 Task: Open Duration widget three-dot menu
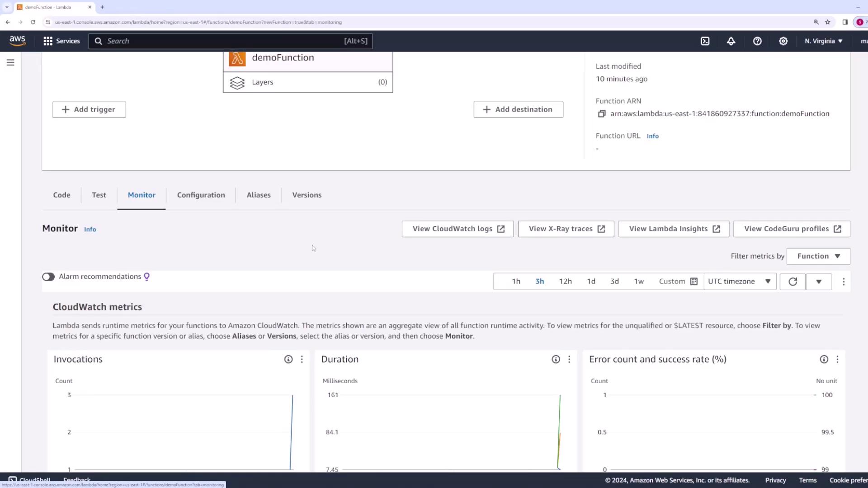click(569, 359)
